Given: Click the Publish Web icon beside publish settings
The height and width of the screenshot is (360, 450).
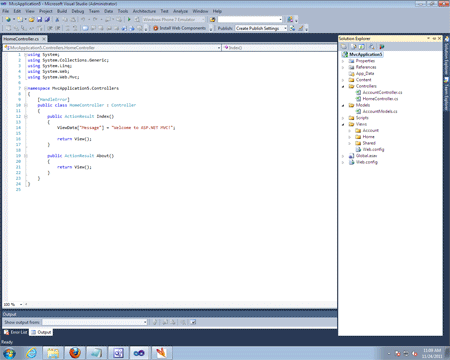Looking at the screenshot, I should pyautogui.click(x=293, y=28).
